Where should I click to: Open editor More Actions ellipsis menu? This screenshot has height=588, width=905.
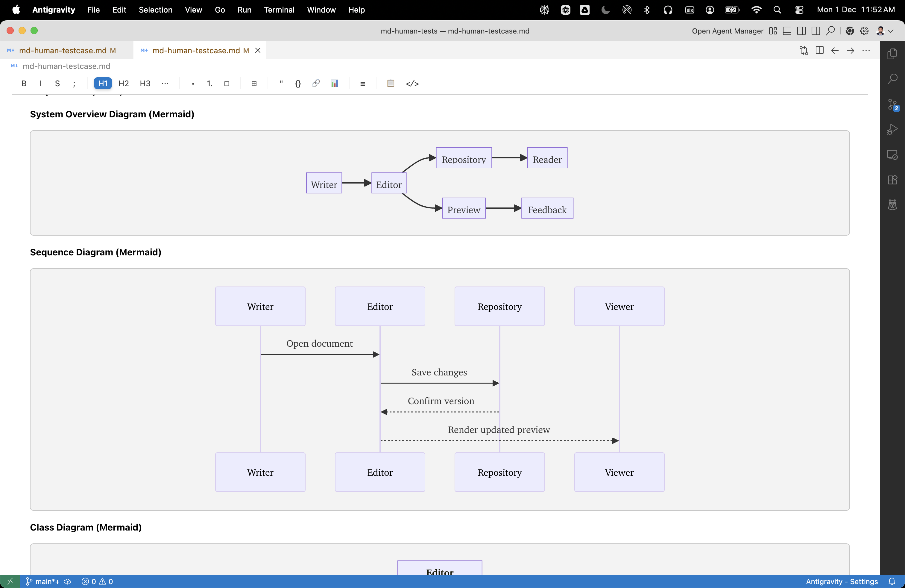click(x=866, y=51)
